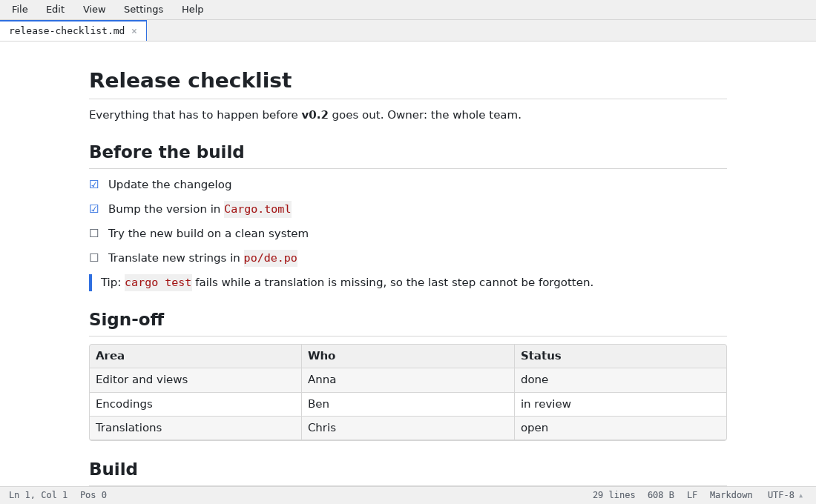Click the Chris table cell
Viewport: 816px width, 504px height.
click(x=408, y=428)
